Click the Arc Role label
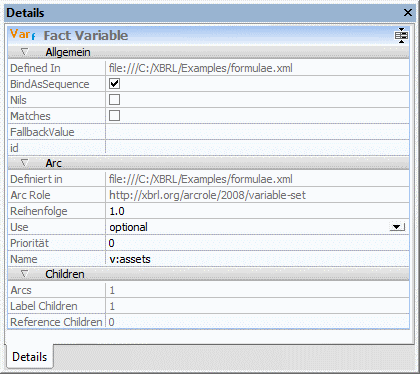420x374 pixels. (x=30, y=195)
